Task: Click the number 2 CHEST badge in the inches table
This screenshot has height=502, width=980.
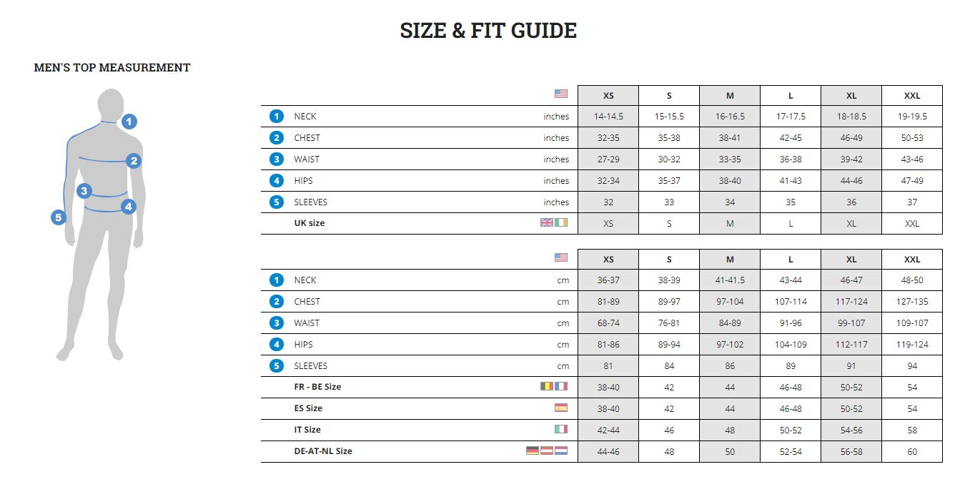Action: coord(277,138)
